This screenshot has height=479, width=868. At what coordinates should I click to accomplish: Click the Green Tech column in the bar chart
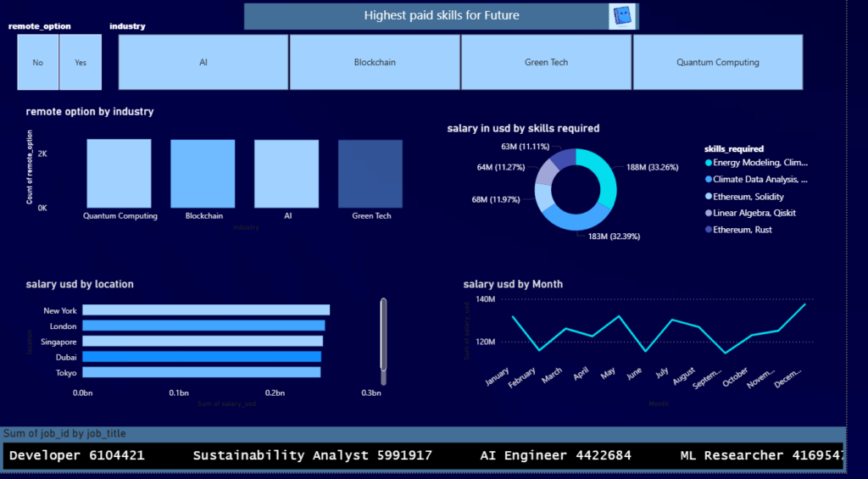[x=370, y=174]
